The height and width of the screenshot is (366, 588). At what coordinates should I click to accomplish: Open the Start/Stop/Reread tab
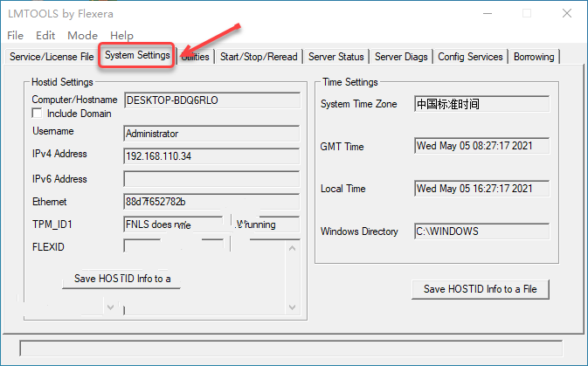pyautogui.click(x=259, y=57)
